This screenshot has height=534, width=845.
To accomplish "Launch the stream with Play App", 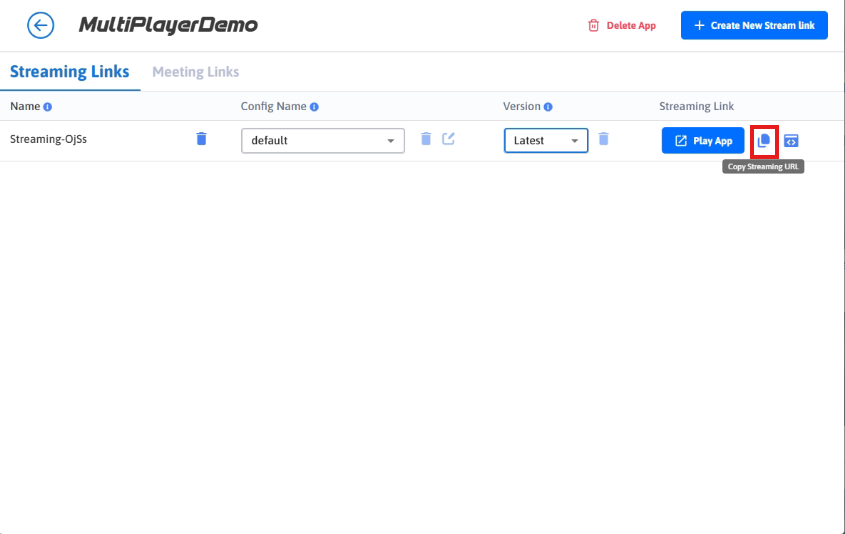I will (x=703, y=141).
